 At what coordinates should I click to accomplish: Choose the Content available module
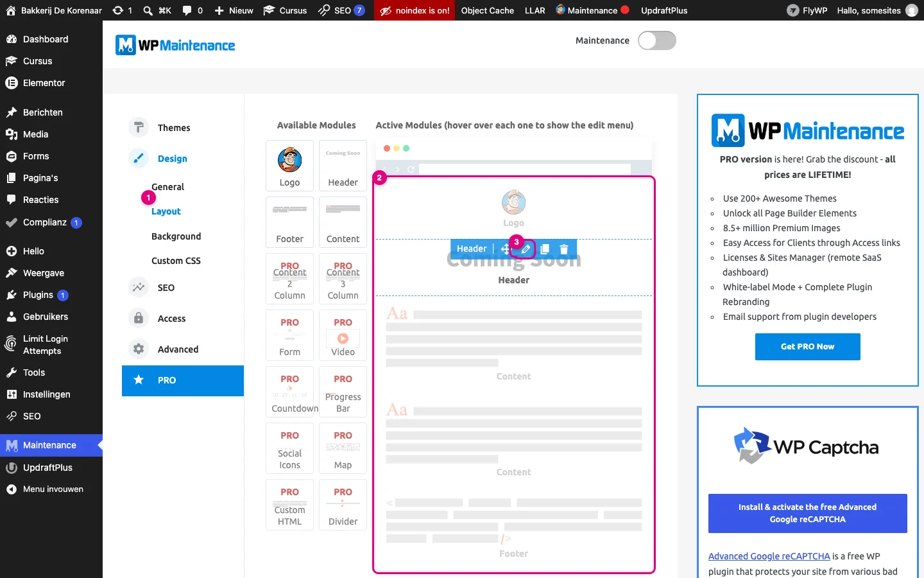click(343, 222)
